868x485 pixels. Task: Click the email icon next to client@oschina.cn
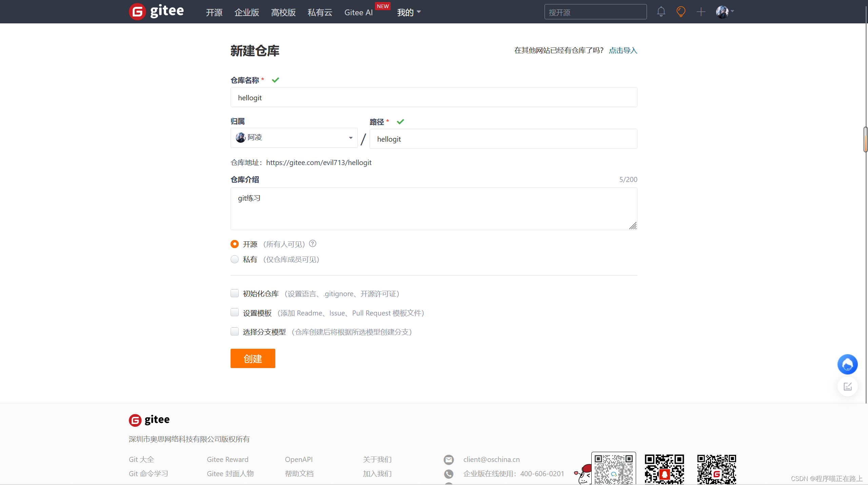click(448, 460)
